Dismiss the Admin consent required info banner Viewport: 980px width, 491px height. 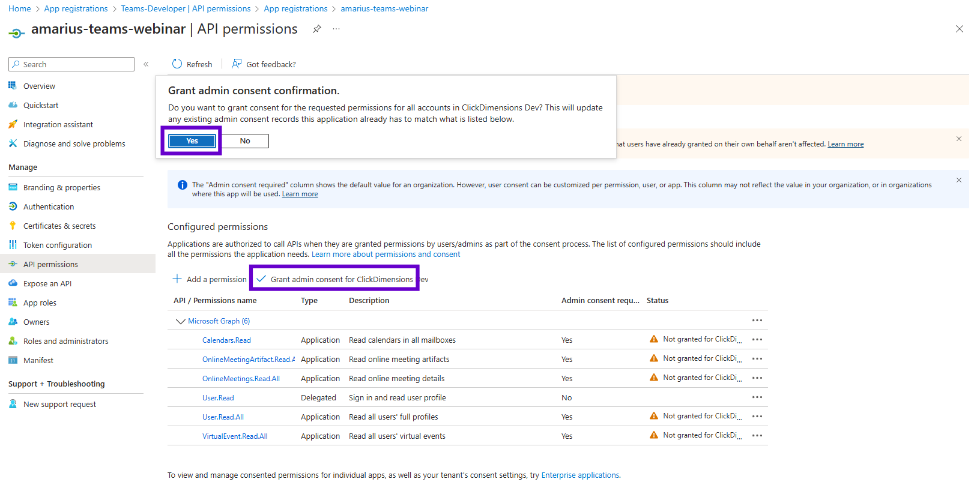coord(959,180)
